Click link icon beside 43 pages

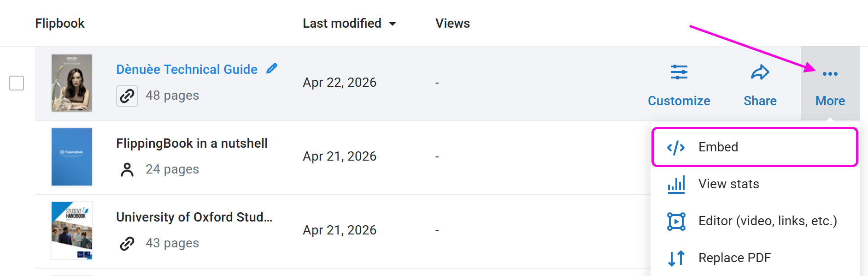[x=127, y=243]
